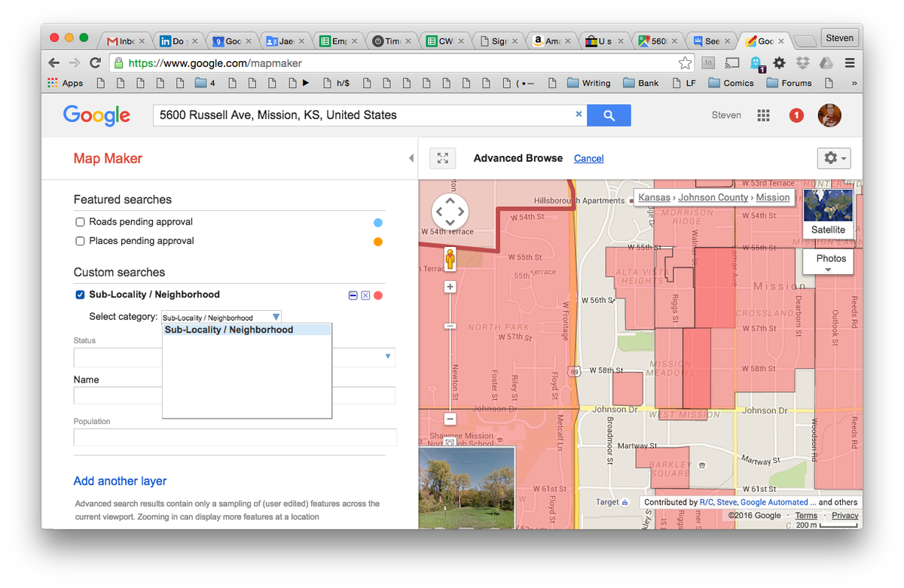Open the Writing bookmarks folder

[588, 83]
